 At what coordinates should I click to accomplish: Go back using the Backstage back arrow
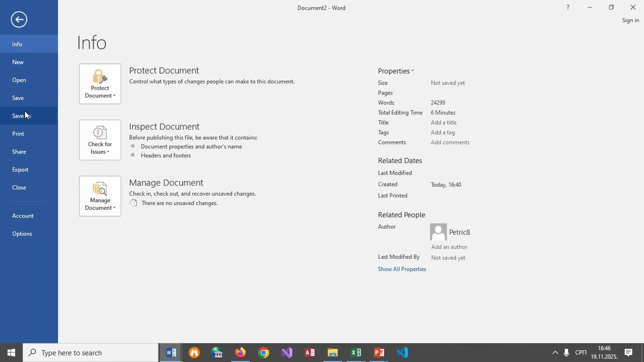[19, 20]
